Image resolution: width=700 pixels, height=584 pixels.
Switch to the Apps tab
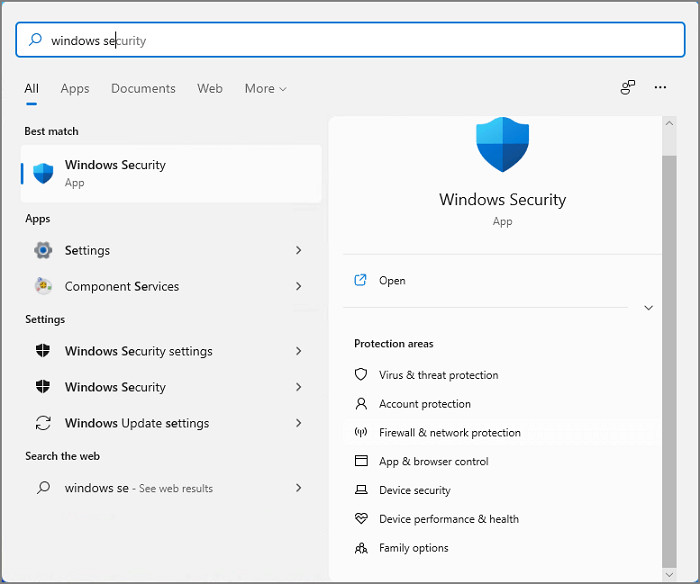tap(75, 89)
